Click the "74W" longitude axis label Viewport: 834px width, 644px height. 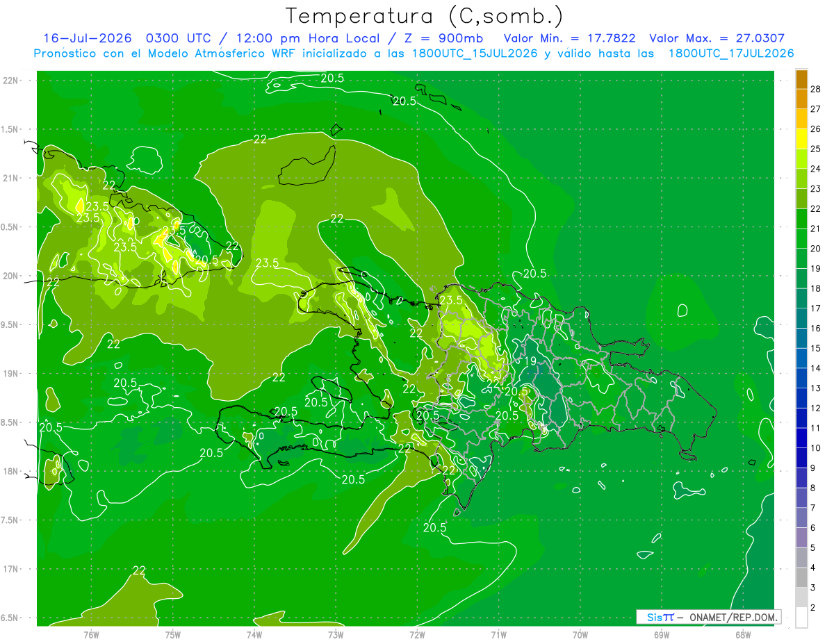click(x=254, y=634)
